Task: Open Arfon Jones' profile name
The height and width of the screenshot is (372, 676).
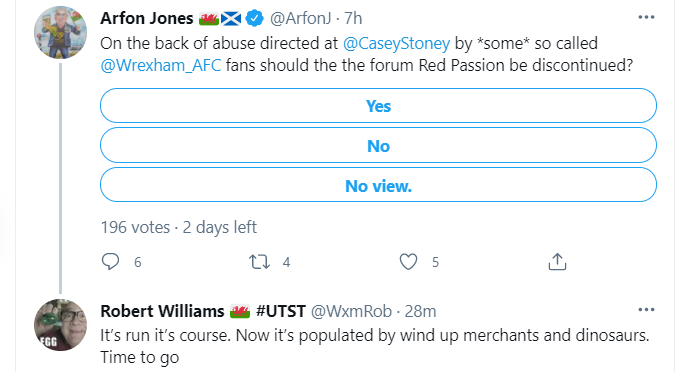Action: pos(147,18)
